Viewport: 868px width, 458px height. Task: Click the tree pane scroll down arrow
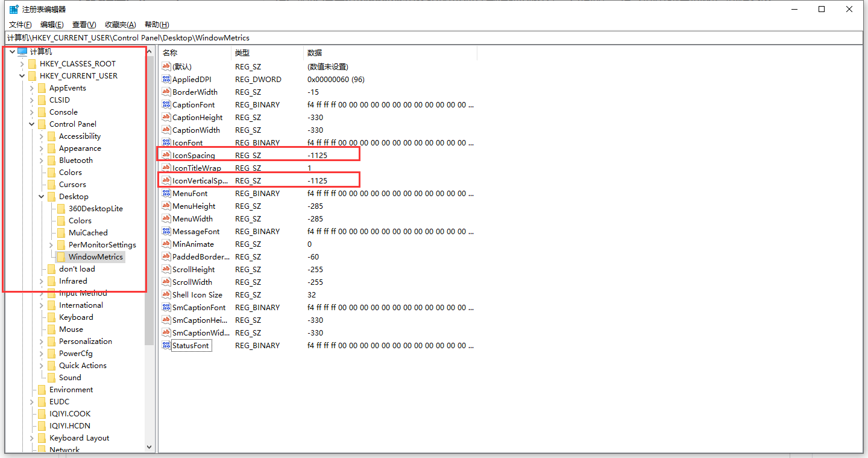pos(149,447)
